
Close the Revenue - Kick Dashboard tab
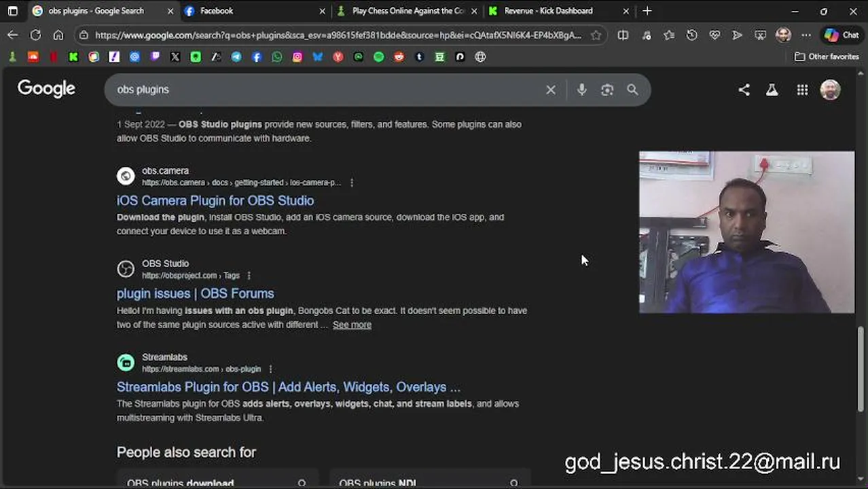click(626, 11)
